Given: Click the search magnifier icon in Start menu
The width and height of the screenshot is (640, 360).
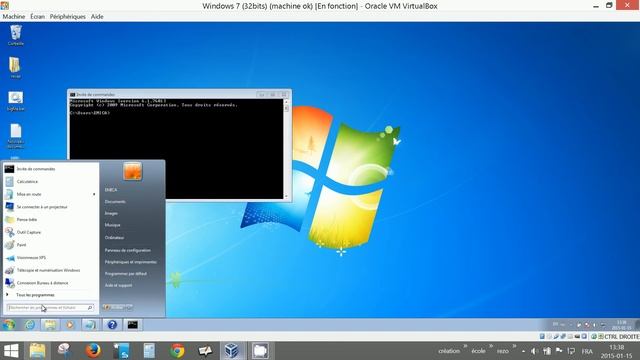Looking at the screenshot, I should (90, 307).
